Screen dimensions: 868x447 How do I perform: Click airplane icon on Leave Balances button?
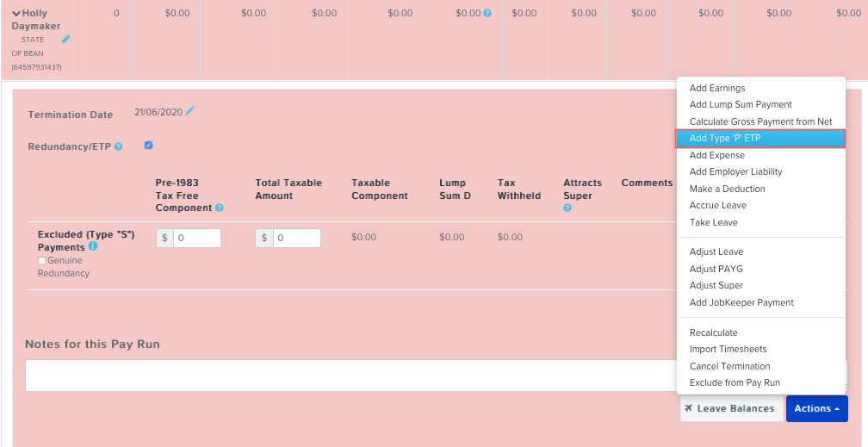pos(689,408)
